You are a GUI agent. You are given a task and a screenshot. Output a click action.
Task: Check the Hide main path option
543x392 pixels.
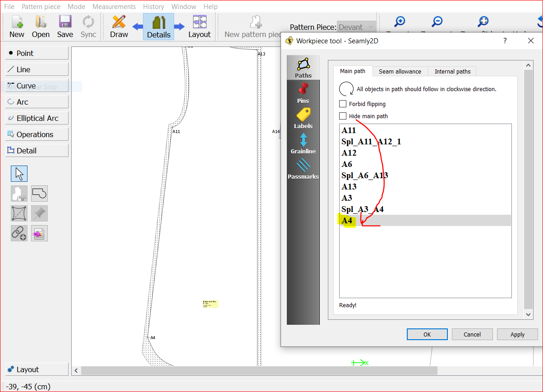point(343,116)
